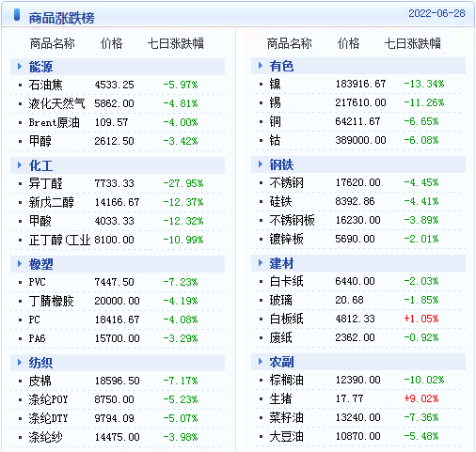
Task: Click 皮棉 price 18596.50
Action: click(117, 381)
